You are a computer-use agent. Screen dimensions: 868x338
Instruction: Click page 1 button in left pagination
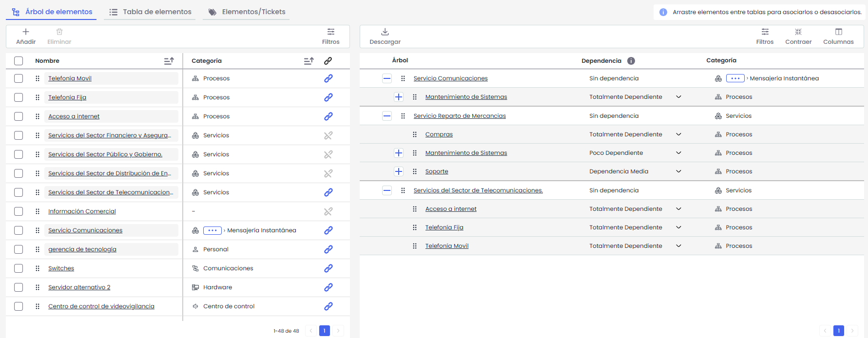324,331
